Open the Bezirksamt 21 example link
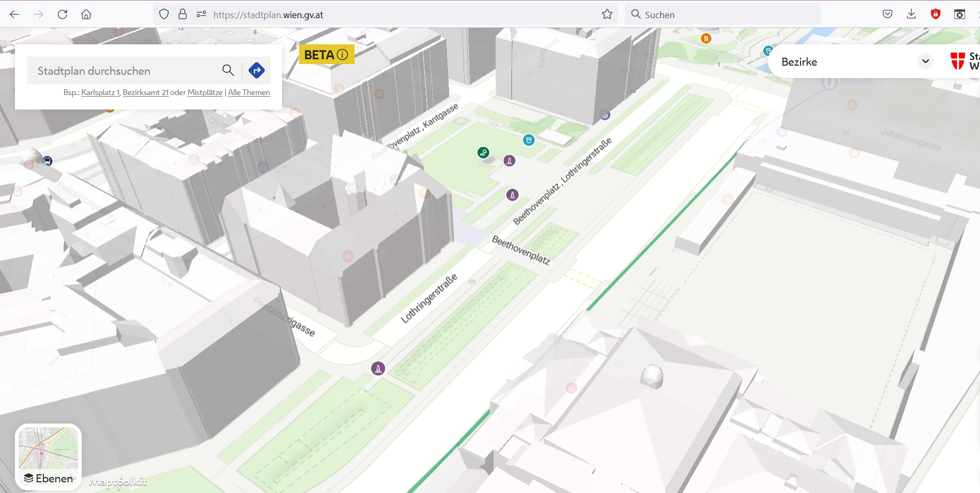This screenshot has height=493, width=980. pos(145,92)
